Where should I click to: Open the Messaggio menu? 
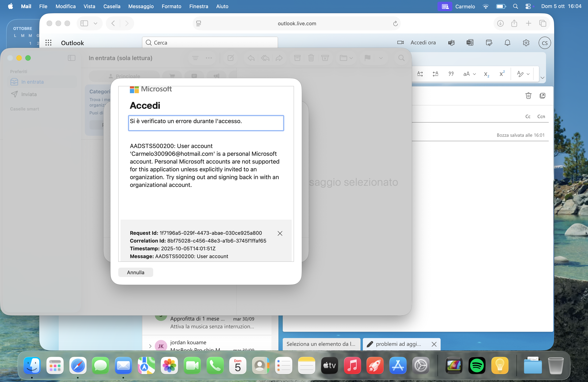(x=141, y=6)
